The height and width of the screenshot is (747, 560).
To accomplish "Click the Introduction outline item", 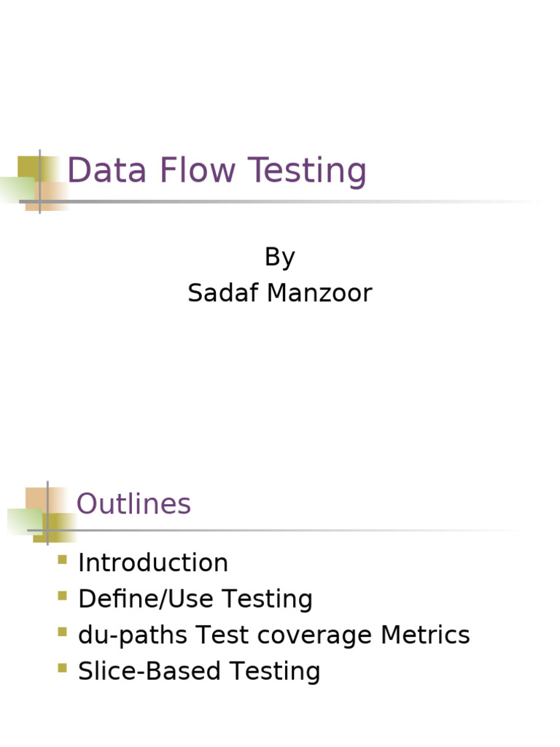I will 153,563.
